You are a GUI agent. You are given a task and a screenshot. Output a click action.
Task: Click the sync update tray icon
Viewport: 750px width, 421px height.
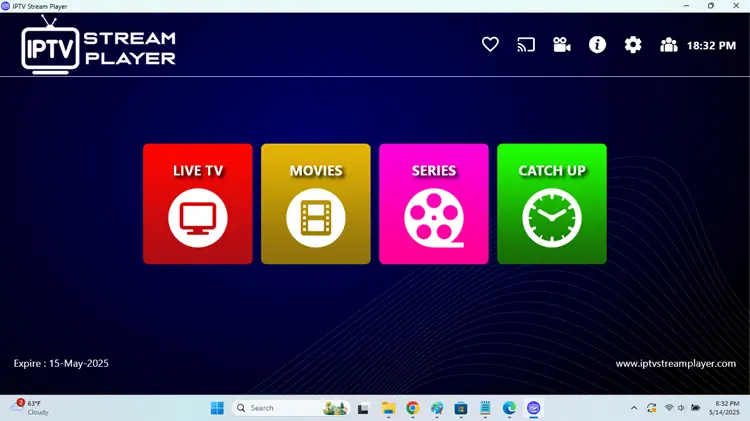point(651,408)
